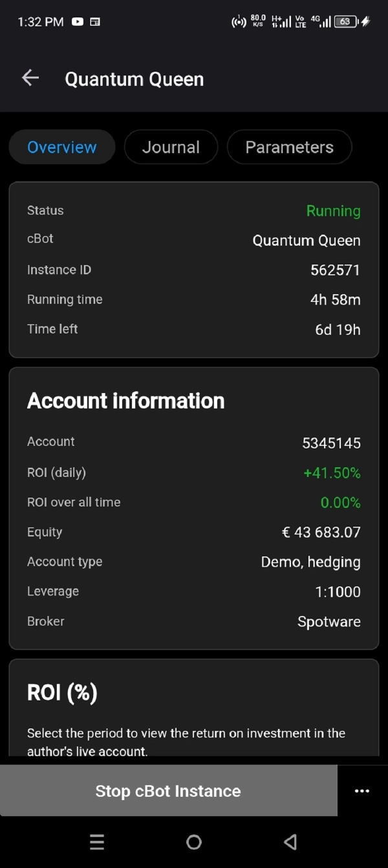The width and height of the screenshot is (388, 868).
Task: Open the three-dots more options menu
Action: [x=362, y=791]
